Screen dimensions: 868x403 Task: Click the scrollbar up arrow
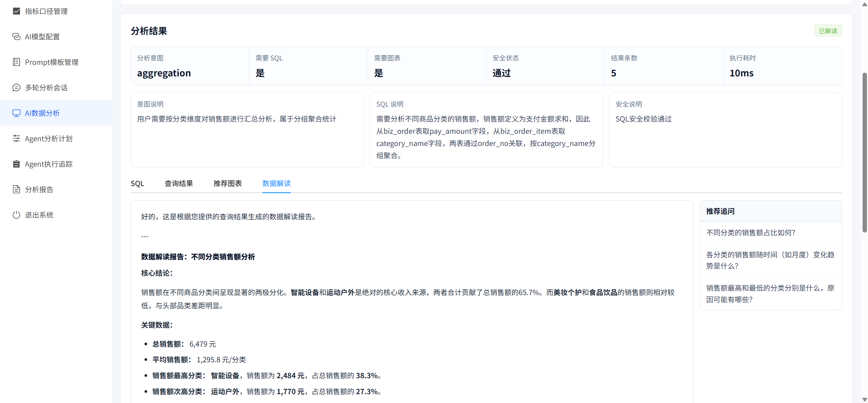point(865,4)
